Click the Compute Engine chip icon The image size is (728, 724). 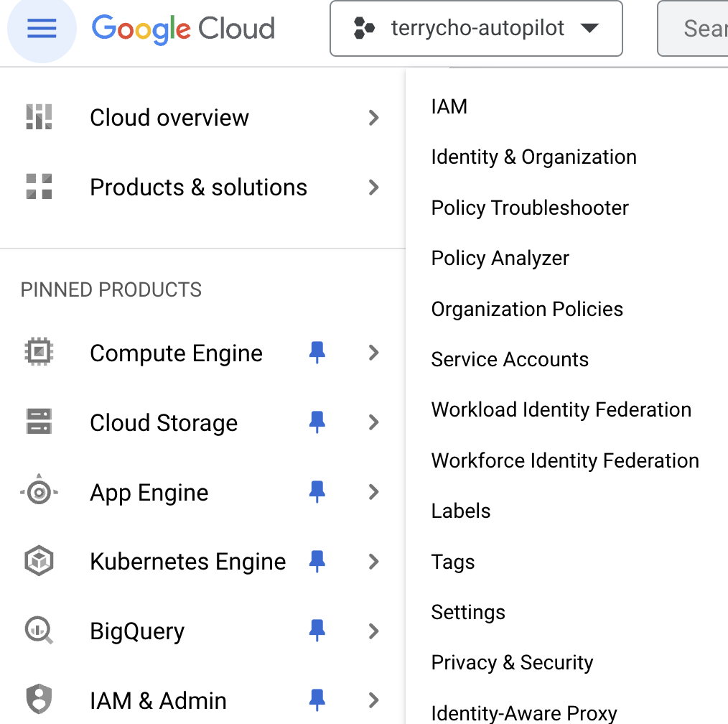[39, 353]
